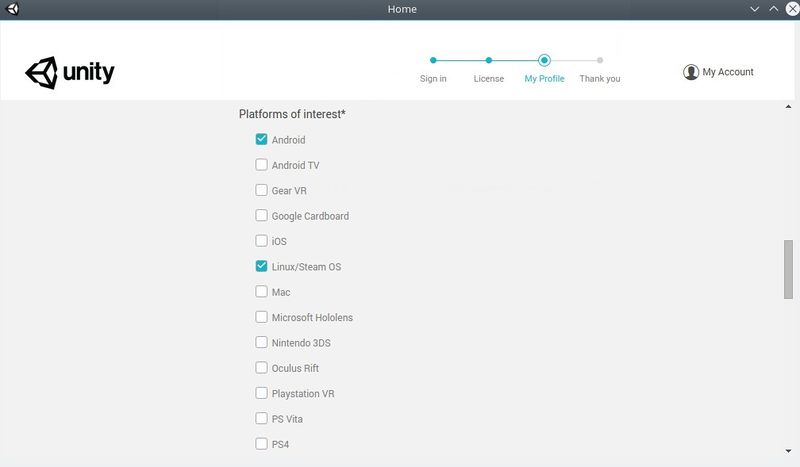Viewport: 800px width, 467px height.
Task: Click the Unity logo in header
Action: pyautogui.click(x=70, y=72)
